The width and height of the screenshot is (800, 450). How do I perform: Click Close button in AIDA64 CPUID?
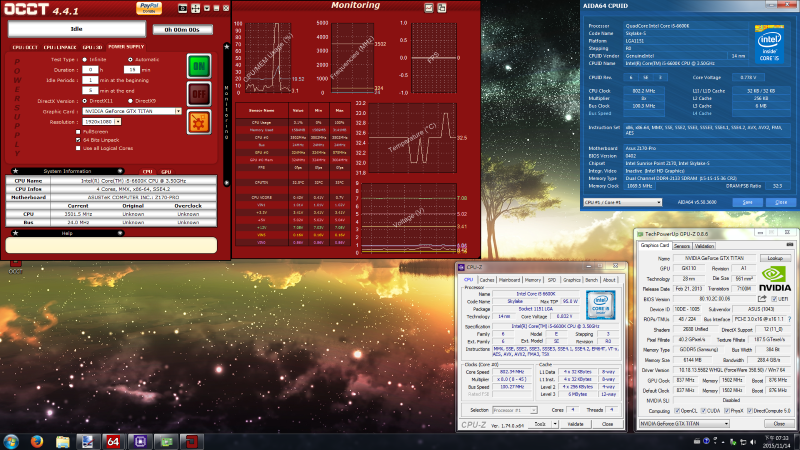(x=781, y=203)
